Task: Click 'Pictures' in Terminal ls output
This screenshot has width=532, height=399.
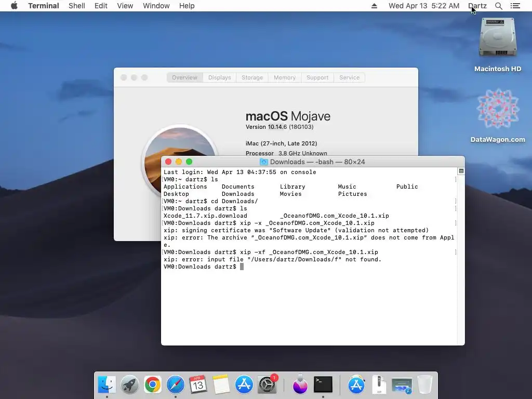Action: coord(352,194)
